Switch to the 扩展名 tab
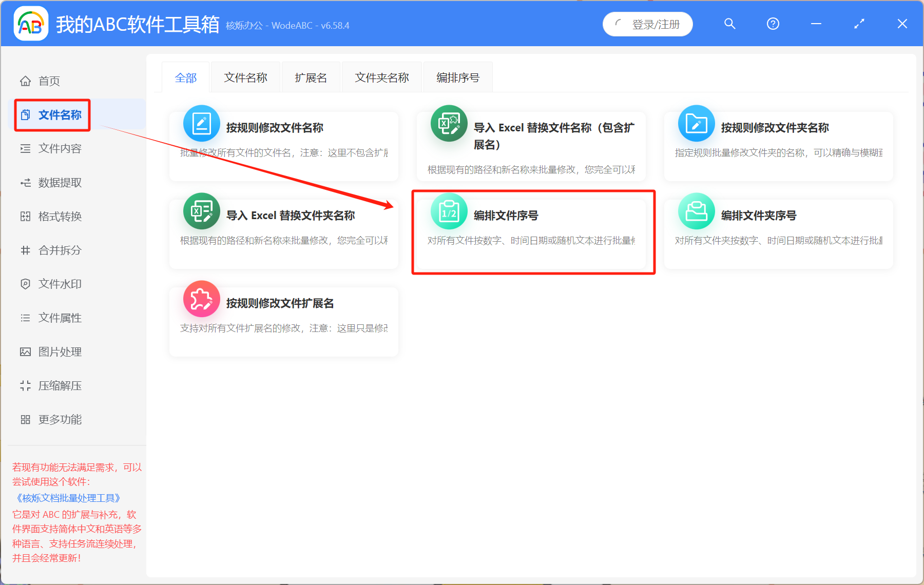 click(311, 77)
